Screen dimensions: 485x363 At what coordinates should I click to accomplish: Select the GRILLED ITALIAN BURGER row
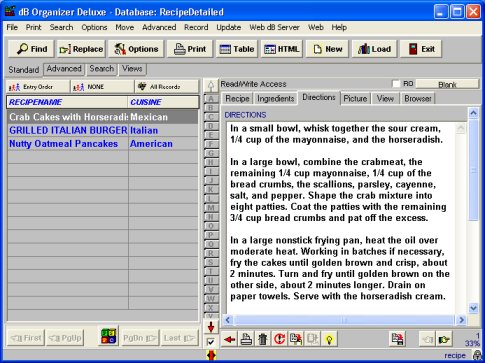click(x=103, y=130)
